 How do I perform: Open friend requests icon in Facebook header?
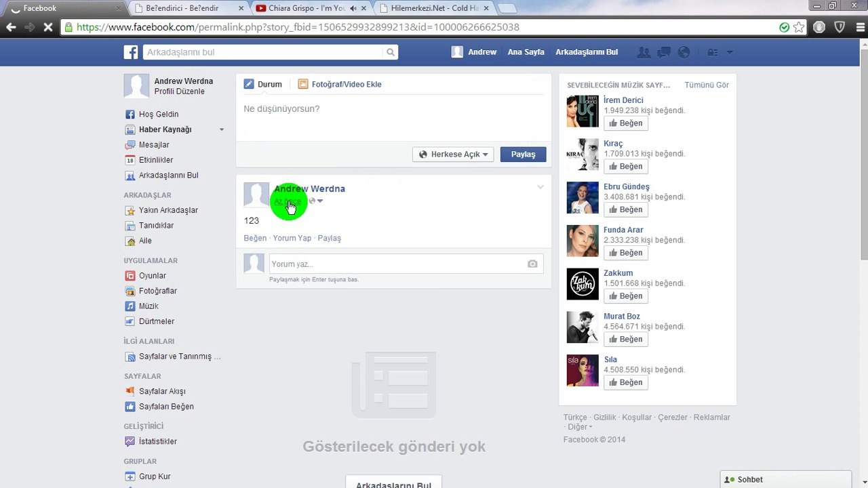pyautogui.click(x=644, y=52)
